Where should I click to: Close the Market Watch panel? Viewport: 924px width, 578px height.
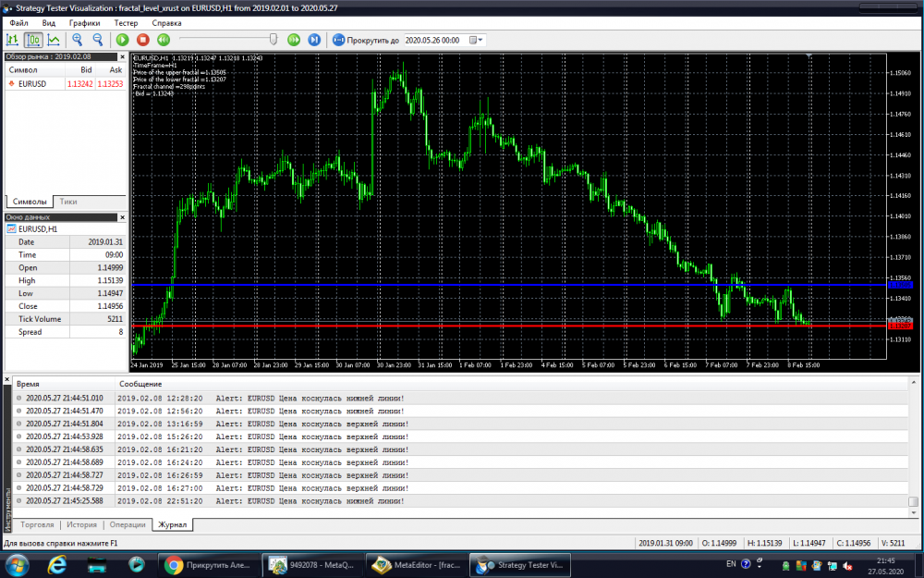coord(122,56)
